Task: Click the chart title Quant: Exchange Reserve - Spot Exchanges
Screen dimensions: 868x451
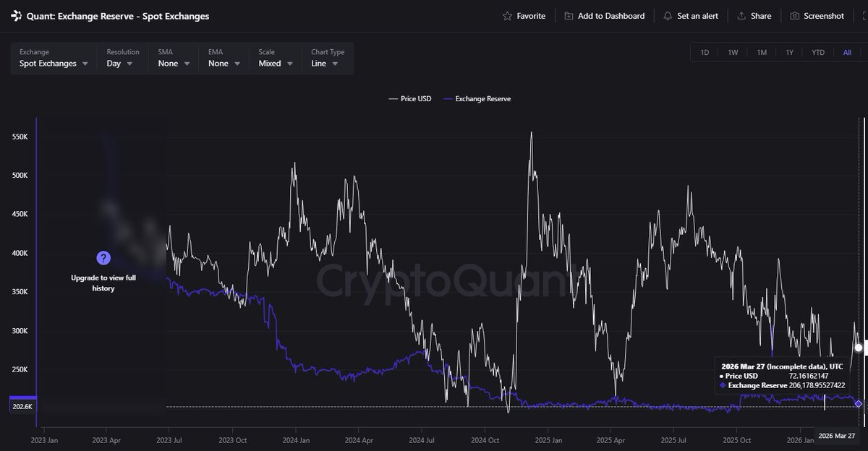Action: point(118,16)
